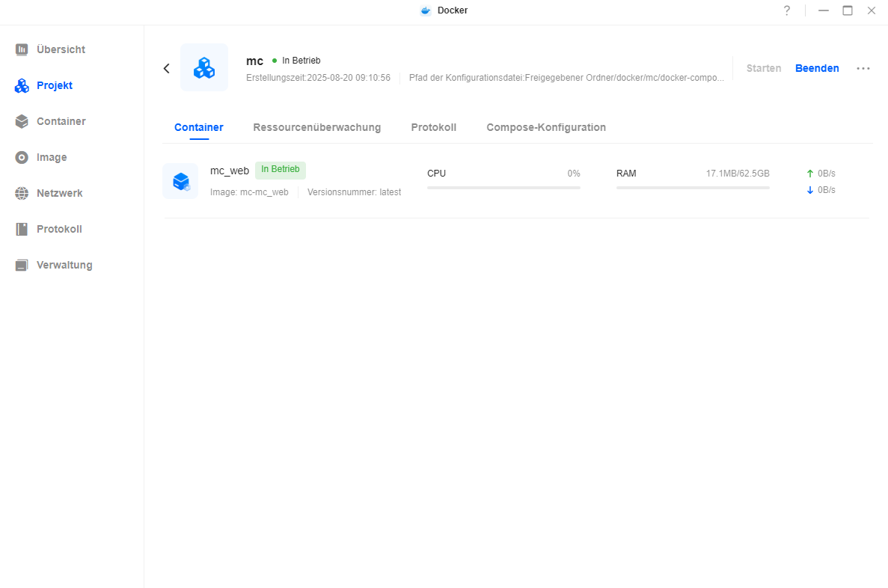Click the Übersicht sidebar icon
Viewport: 888px width, 588px height.
(22, 49)
